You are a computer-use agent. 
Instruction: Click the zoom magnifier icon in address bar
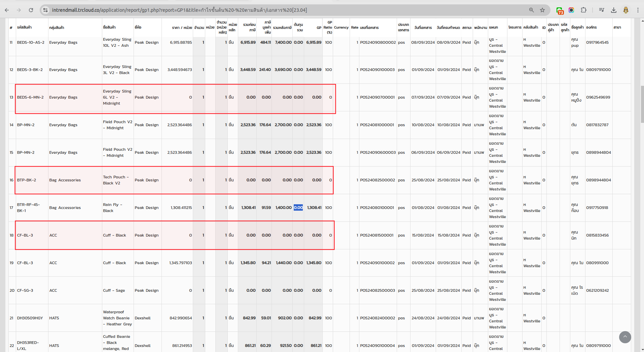pos(532,10)
